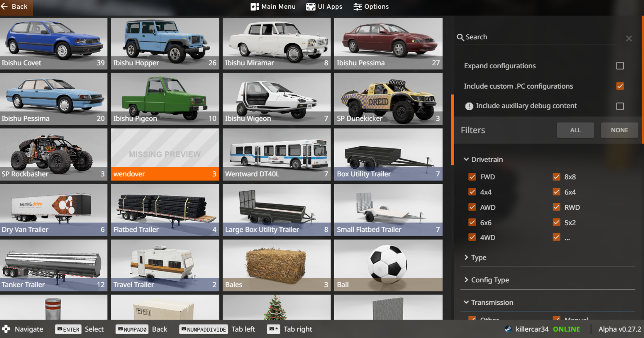Click the ALL filters button

click(x=575, y=130)
